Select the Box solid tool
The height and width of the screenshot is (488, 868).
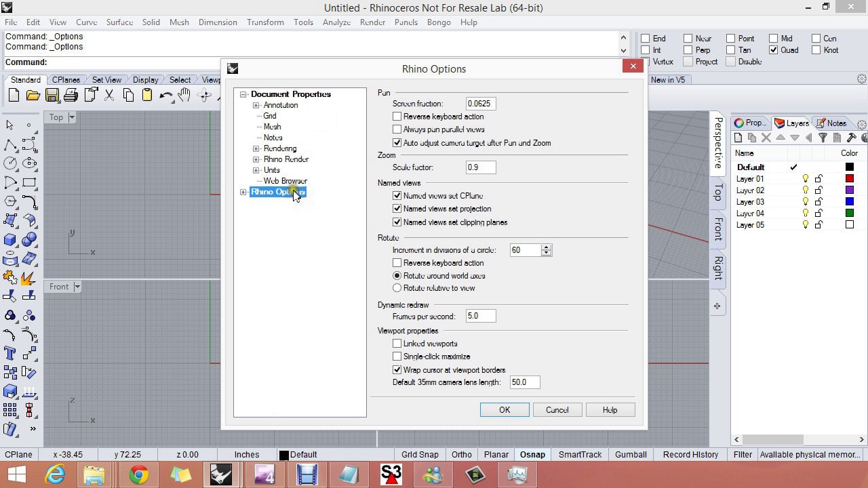pos(10,239)
